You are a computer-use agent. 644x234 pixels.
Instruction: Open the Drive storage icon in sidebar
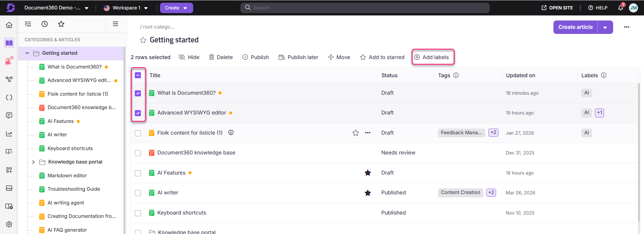point(9,188)
